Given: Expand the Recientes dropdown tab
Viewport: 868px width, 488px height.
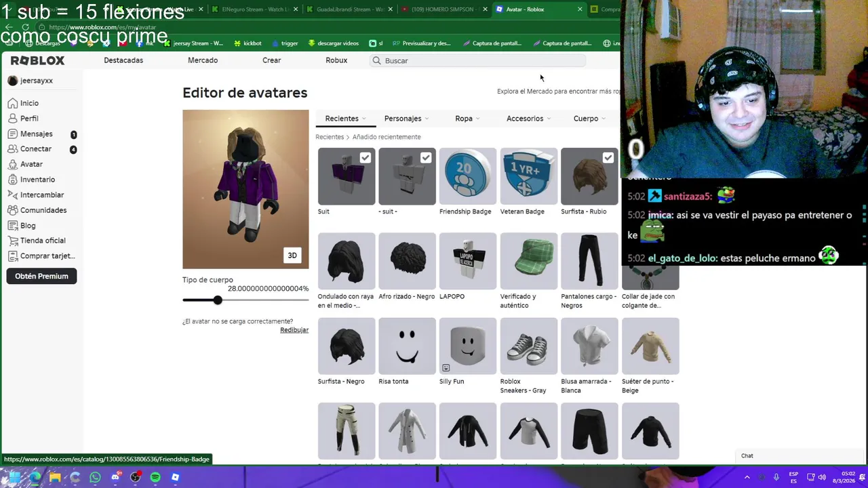Looking at the screenshot, I should [346, 119].
